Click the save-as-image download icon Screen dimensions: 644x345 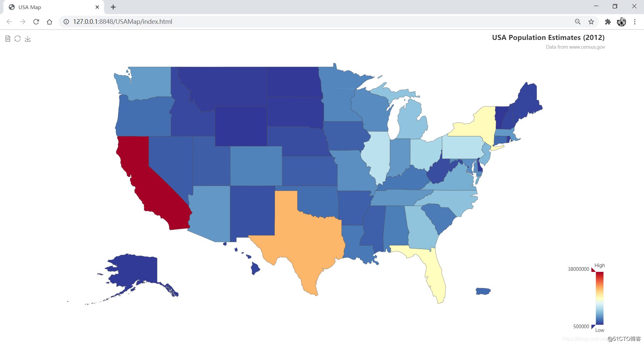point(28,39)
